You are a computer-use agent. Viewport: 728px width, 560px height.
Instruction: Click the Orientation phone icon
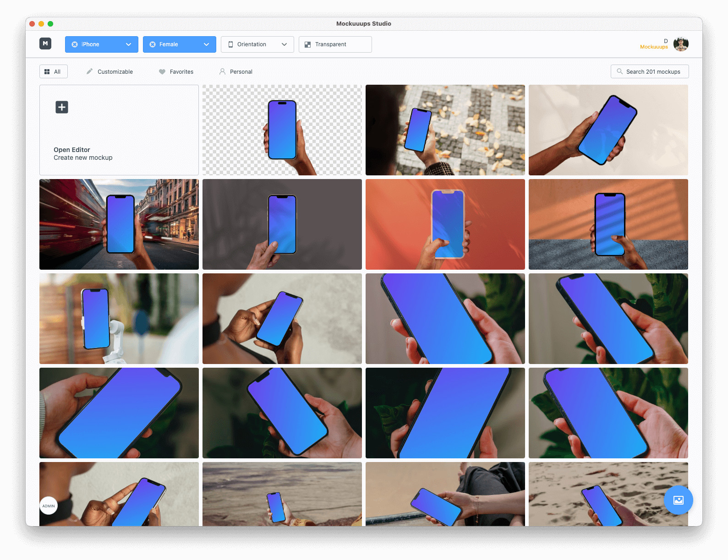point(231,44)
